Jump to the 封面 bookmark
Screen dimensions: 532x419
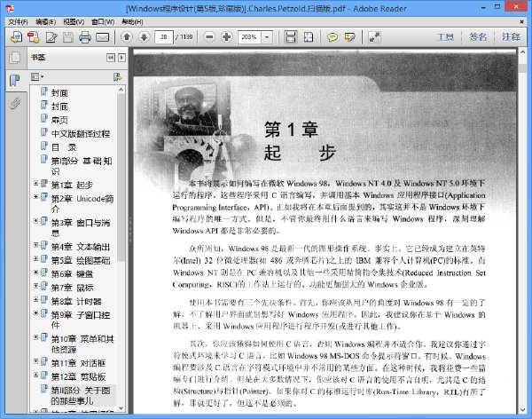click(x=59, y=93)
